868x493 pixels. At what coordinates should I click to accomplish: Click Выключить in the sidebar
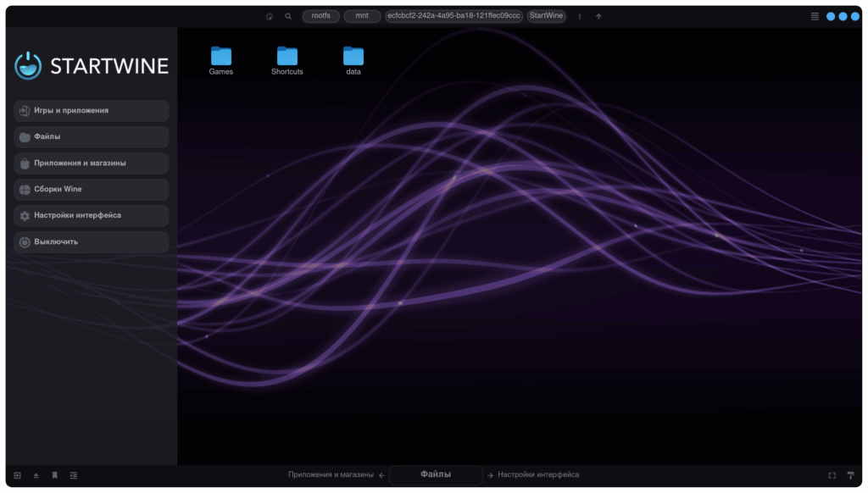(92, 241)
